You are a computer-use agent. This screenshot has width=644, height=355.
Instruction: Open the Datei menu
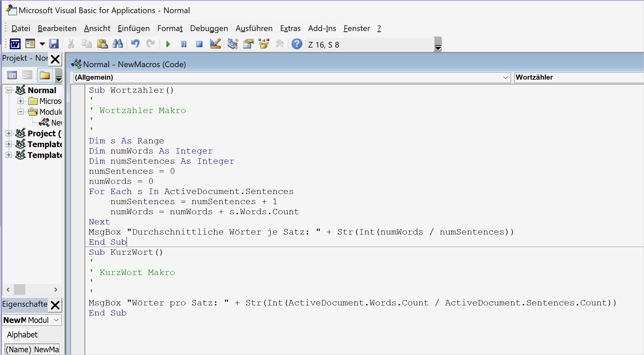pos(21,28)
